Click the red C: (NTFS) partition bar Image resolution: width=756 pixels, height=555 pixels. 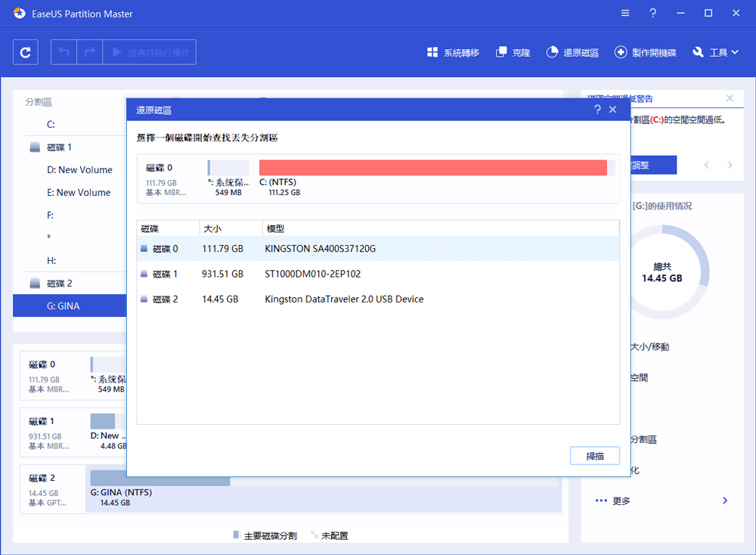433,167
